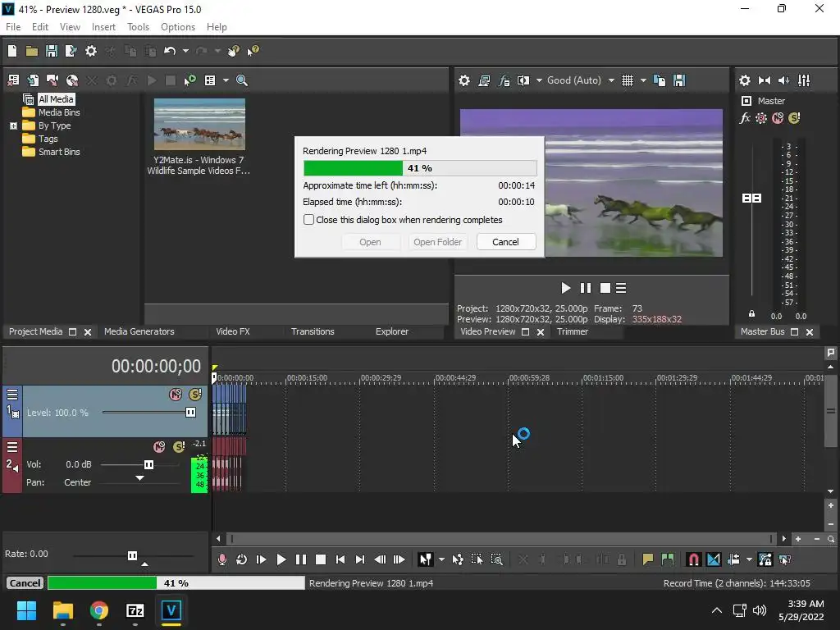Open mixer faders icon in Master Bus
The height and width of the screenshot is (630, 840).
point(804,80)
